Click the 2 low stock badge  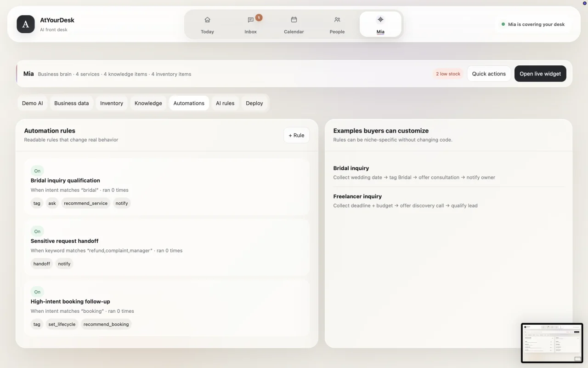448,74
